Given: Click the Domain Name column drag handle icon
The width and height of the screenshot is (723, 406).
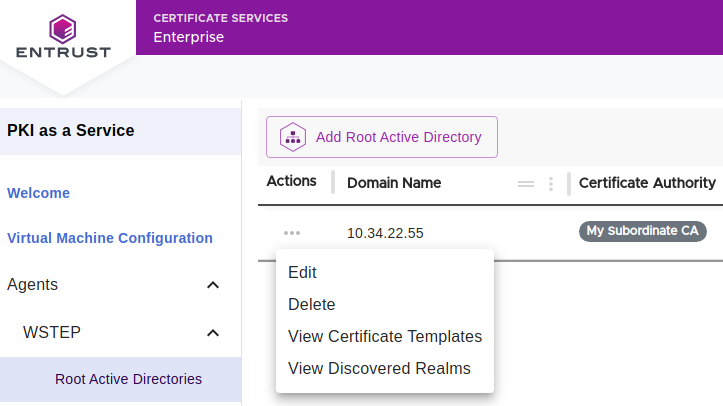Looking at the screenshot, I should 525,184.
